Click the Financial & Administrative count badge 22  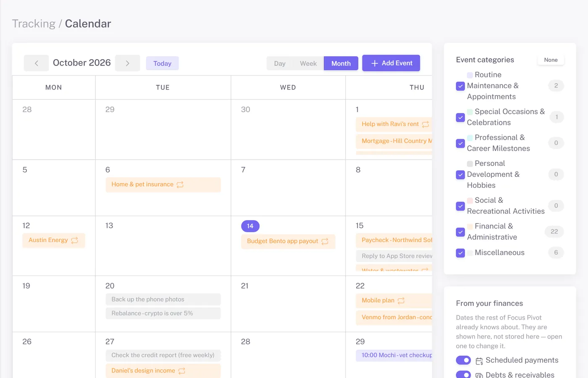point(554,232)
